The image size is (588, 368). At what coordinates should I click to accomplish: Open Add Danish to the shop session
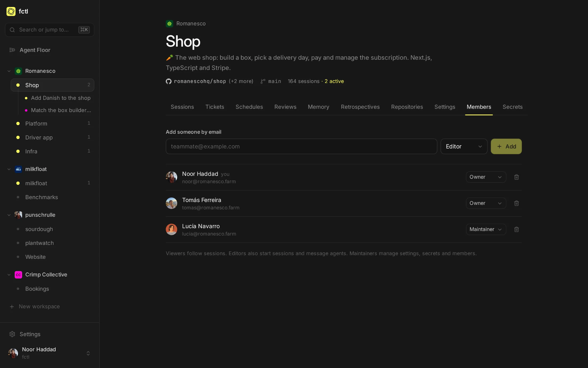pos(61,98)
